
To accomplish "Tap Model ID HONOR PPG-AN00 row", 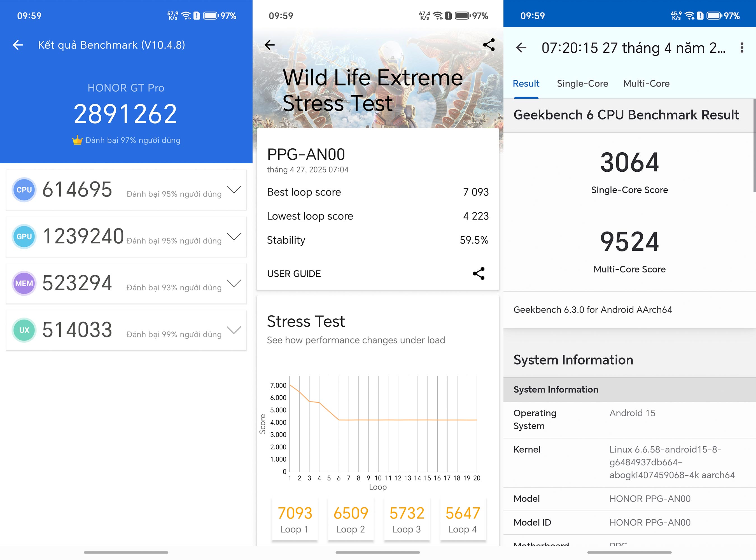I will [x=629, y=523].
